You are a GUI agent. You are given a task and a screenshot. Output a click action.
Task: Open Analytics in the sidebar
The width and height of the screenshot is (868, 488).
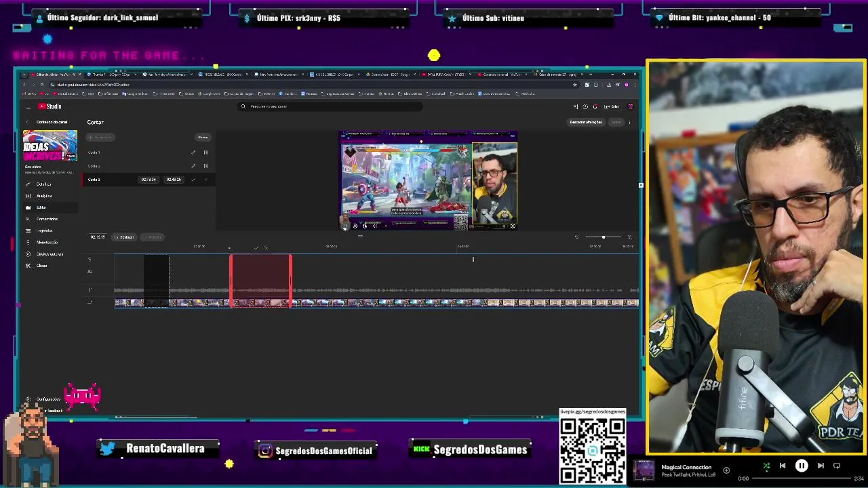click(43, 196)
